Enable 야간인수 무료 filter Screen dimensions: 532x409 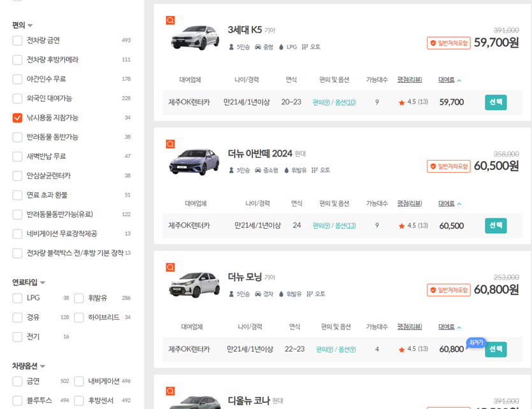click(17, 79)
